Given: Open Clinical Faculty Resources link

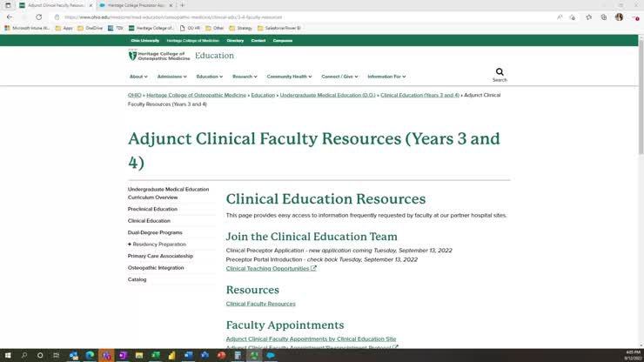Looking at the screenshot, I should click(x=260, y=304).
